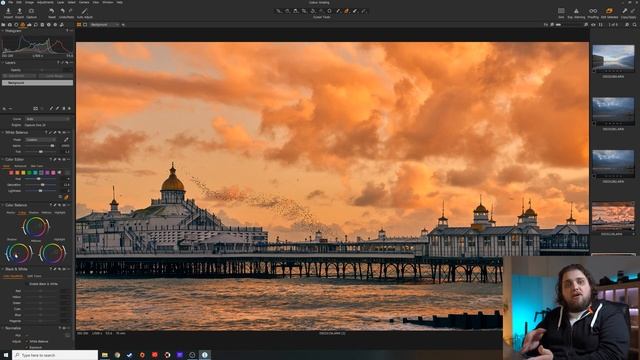Click the Lightness slider in Color Editor

[x=40, y=191]
